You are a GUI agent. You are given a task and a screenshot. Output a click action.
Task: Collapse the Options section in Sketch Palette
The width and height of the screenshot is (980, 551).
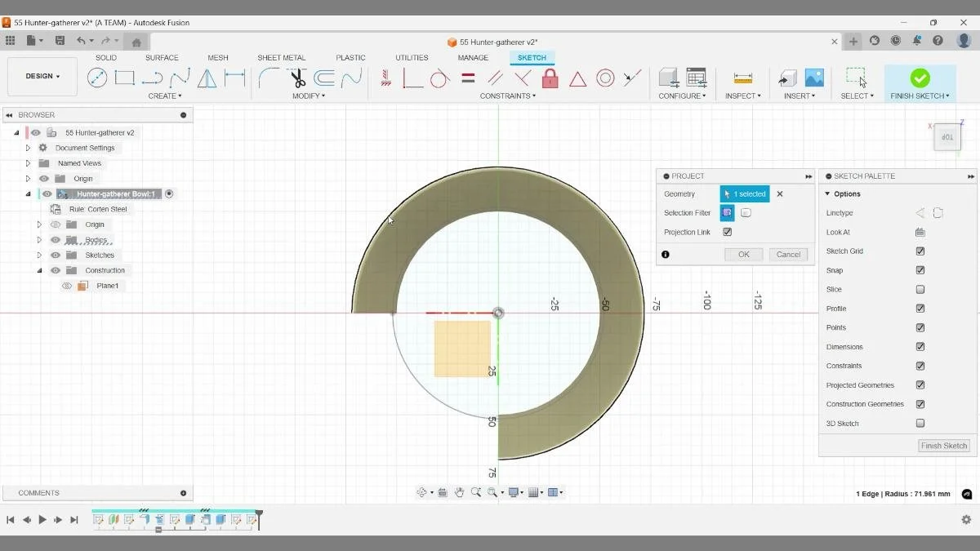[x=830, y=193]
